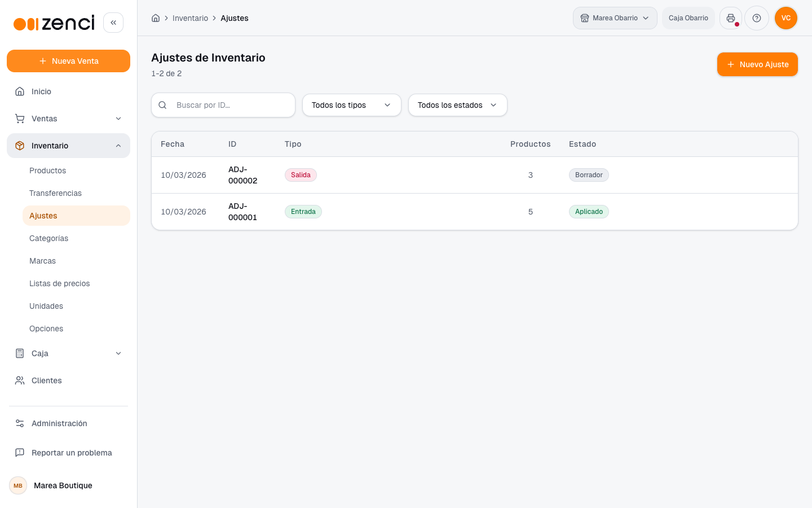This screenshot has height=508, width=812.
Task: Collapse the sidebar with the double-chevron button
Action: (113, 23)
